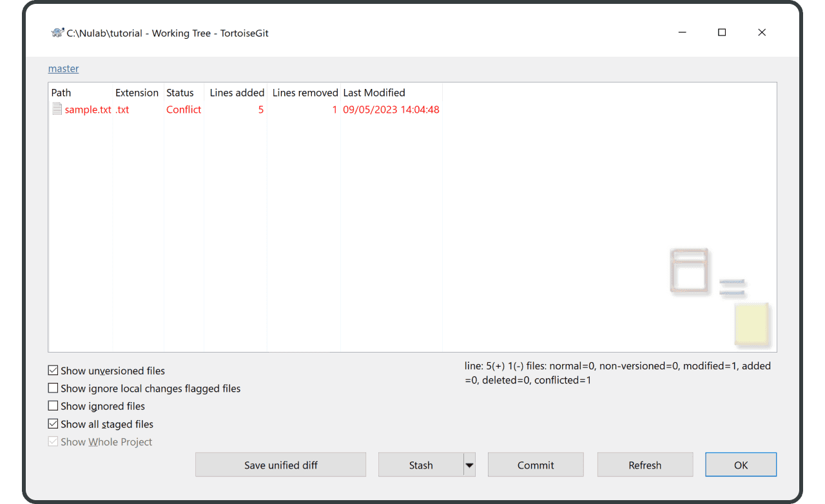Select the conflicted sample.txt row
The image size is (825, 504).
[193, 109]
